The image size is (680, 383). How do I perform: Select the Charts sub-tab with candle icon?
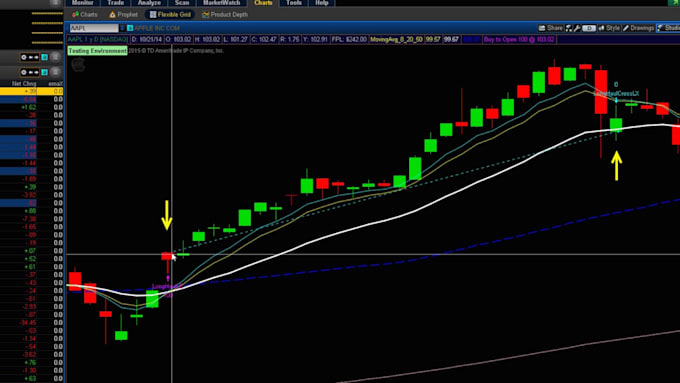click(x=85, y=14)
